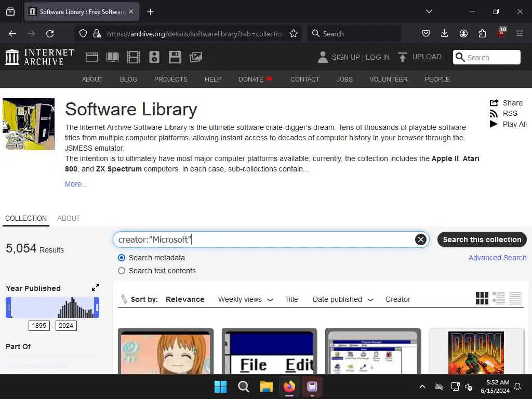Open Firefox tab overview panel
The height and width of the screenshot is (399, 532).
tap(10, 11)
